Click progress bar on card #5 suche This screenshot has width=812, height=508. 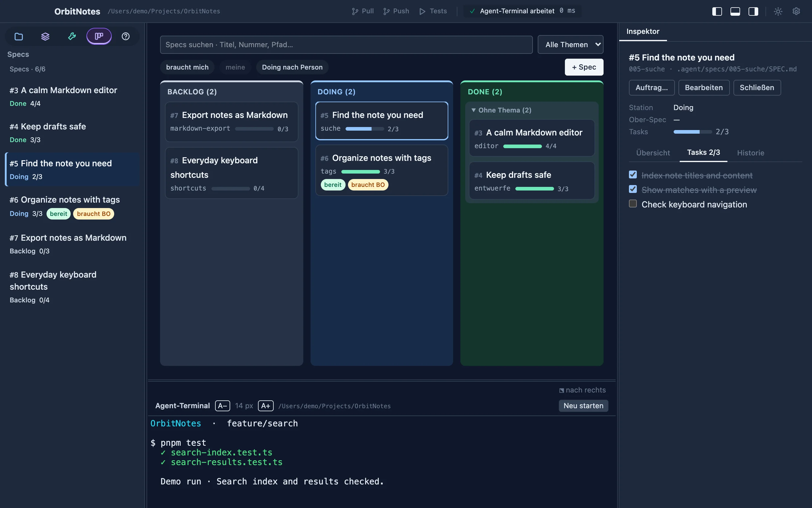[365, 129]
